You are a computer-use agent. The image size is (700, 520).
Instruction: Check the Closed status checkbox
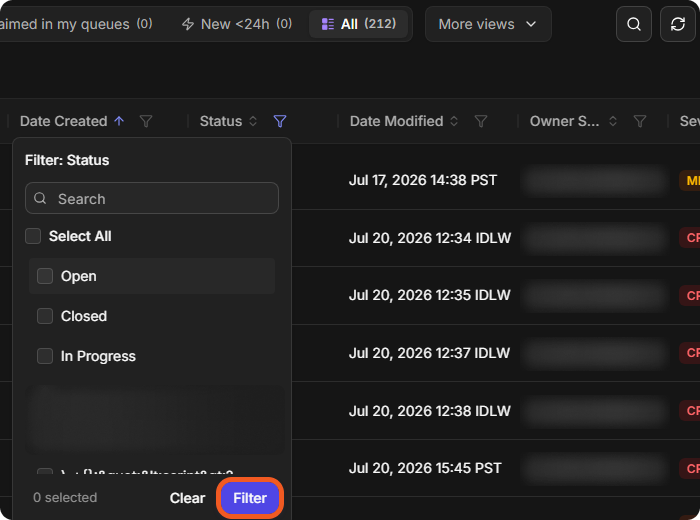click(x=45, y=316)
